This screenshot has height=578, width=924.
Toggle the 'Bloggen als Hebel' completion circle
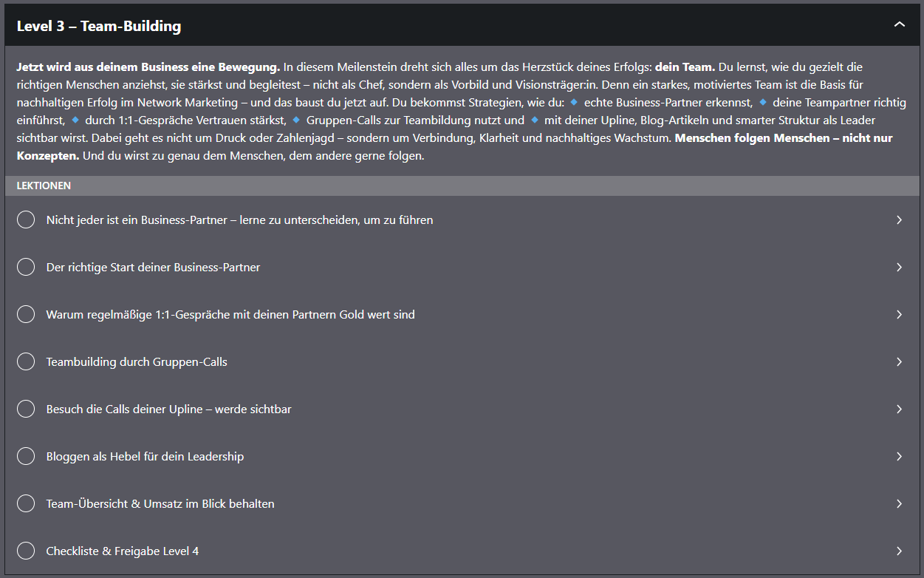click(x=26, y=456)
